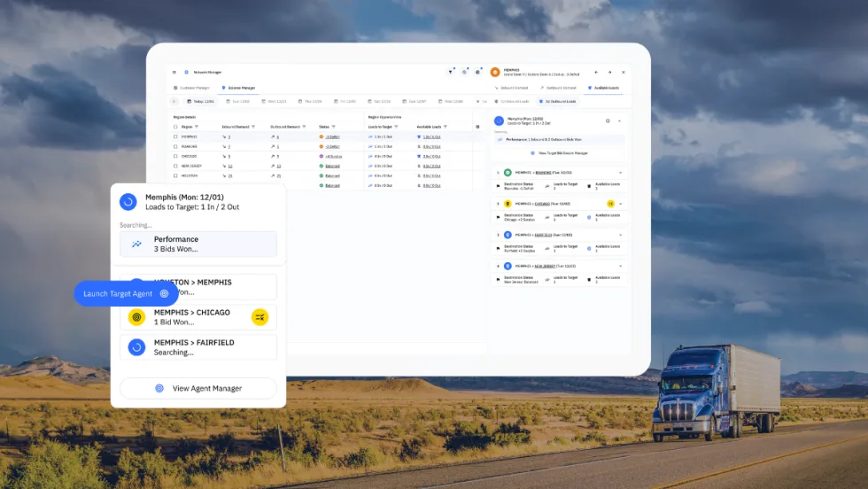The width and height of the screenshot is (868, 489).
Task: Click the Network Manager logo icon
Action: tap(187, 73)
